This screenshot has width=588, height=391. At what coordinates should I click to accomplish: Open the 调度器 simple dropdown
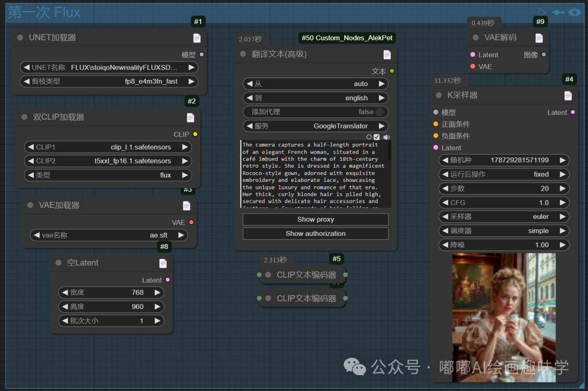coord(504,231)
